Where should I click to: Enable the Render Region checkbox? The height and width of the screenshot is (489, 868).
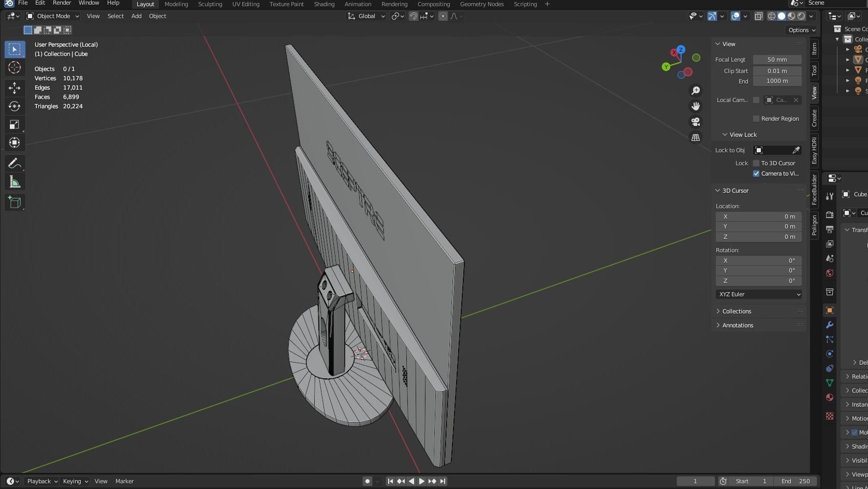756,119
